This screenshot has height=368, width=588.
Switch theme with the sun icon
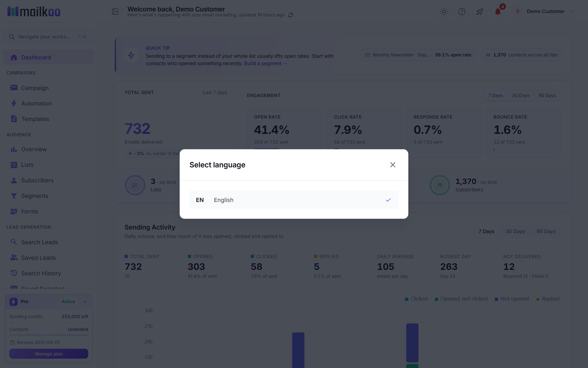point(444,11)
